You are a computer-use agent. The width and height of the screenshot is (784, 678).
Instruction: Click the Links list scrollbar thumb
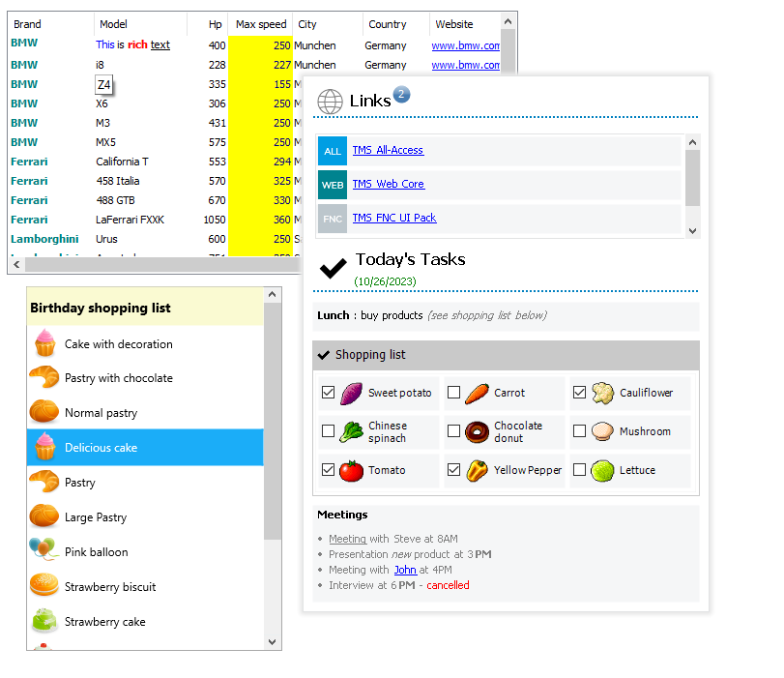[x=692, y=178]
